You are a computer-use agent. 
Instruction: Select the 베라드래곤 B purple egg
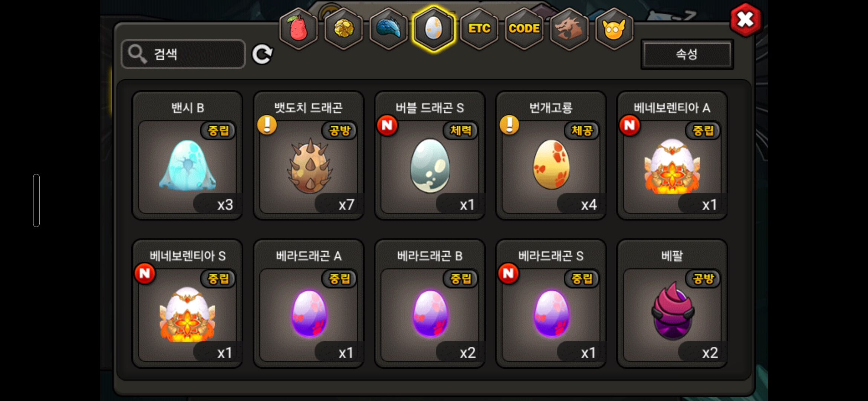pos(430,304)
